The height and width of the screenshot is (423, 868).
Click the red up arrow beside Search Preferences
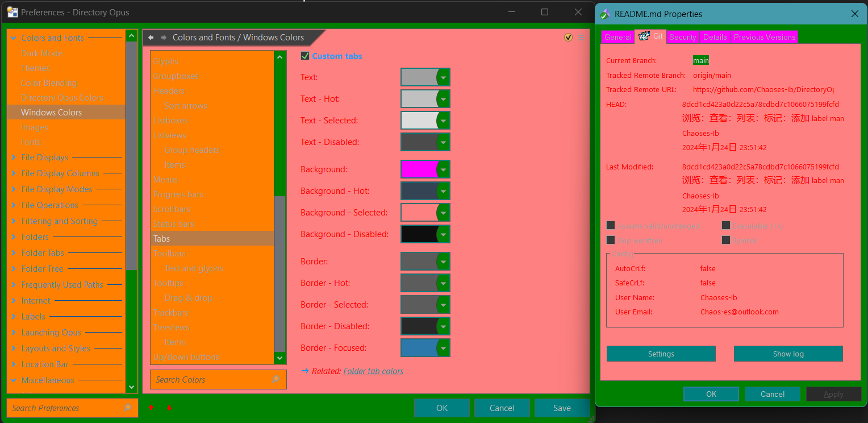pyautogui.click(x=151, y=408)
